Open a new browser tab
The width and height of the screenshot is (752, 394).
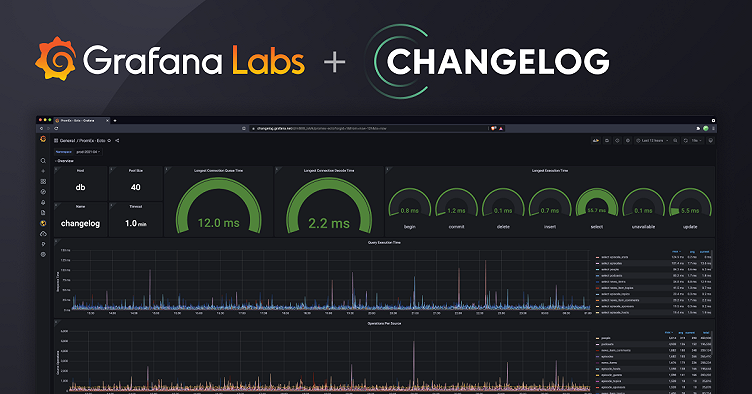pyautogui.click(x=115, y=120)
